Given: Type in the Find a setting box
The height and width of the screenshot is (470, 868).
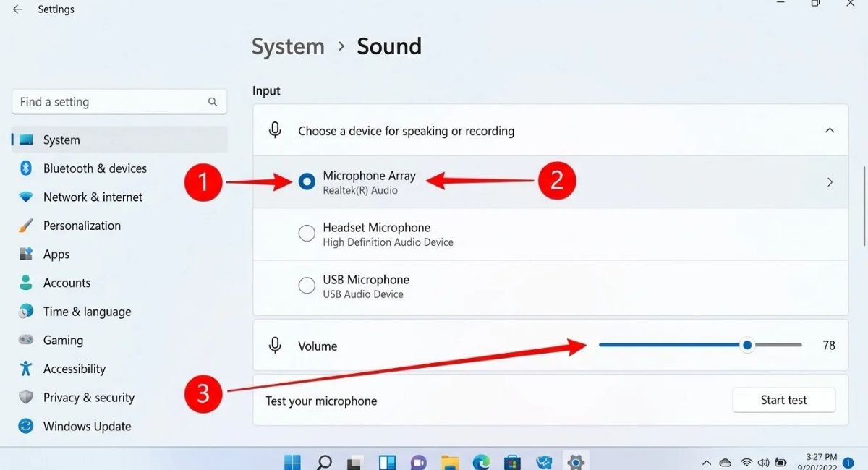Looking at the screenshot, I should 119,102.
